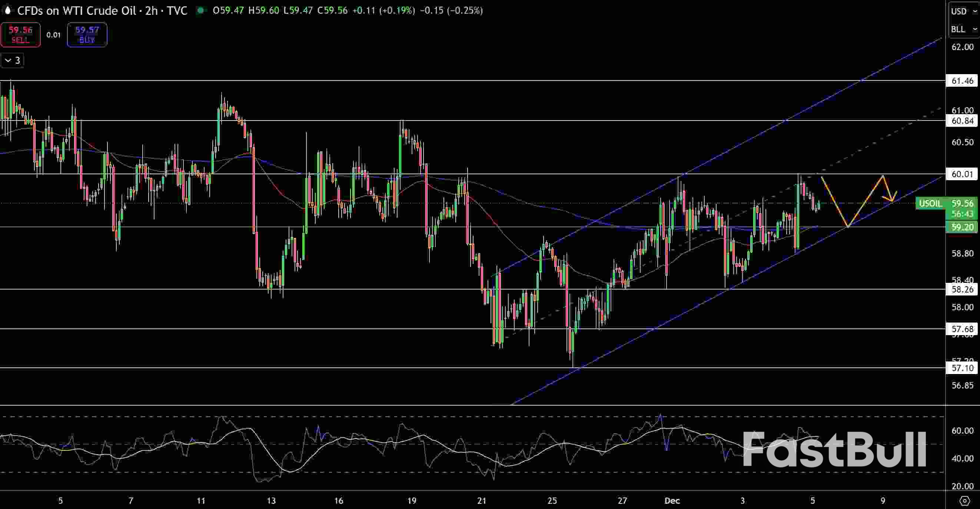Click the green market status dot
980x509 pixels.
(200, 11)
